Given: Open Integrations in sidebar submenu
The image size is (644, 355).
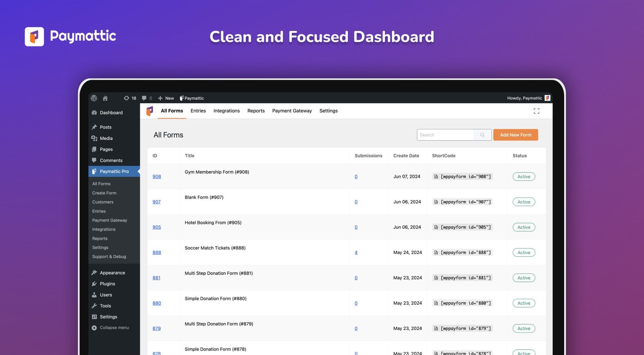Looking at the screenshot, I should 104,229.
